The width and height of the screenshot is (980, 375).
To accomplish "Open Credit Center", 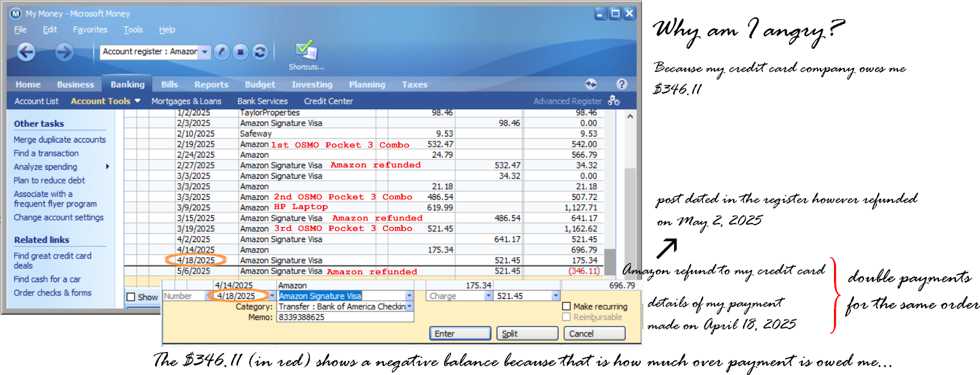I will pyautogui.click(x=328, y=101).
